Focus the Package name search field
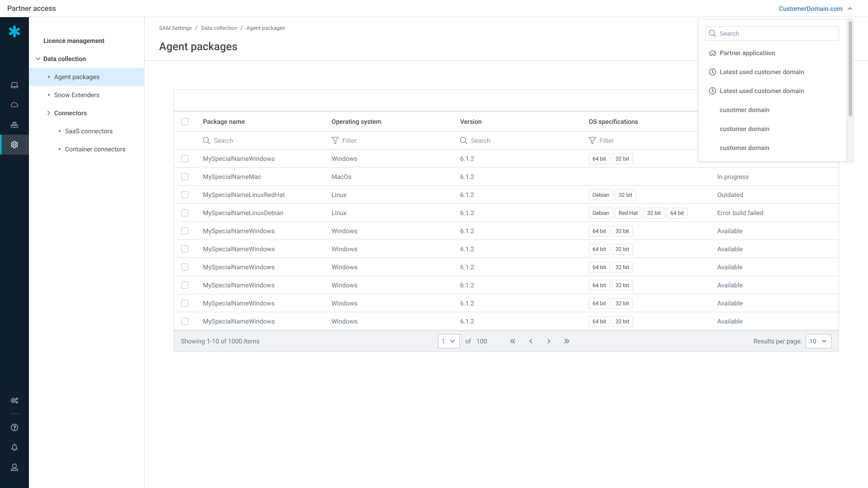This screenshot has height=488, width=868. [x=260, y=141]
